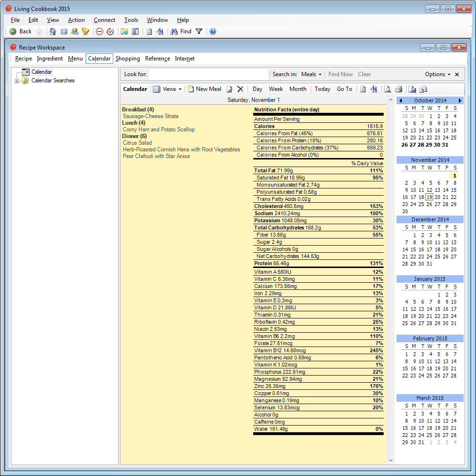476x476 pixels.
Task: Click the red circle minus icon
Action: click(x=99, y=31)
